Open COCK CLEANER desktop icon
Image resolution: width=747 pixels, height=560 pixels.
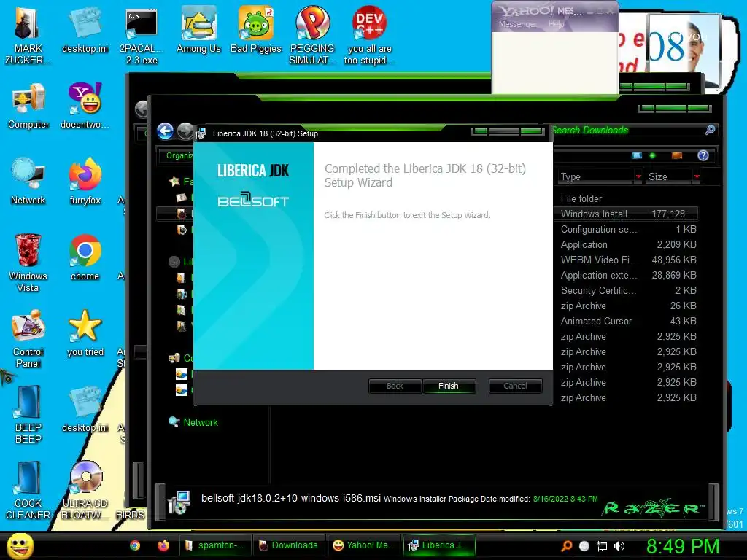pyautogui.click(x=28, y=491)
